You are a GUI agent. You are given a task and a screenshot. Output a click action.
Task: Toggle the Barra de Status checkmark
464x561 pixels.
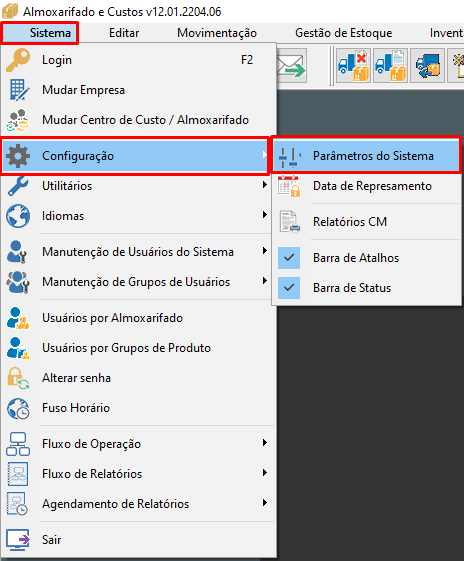point(289,288)
